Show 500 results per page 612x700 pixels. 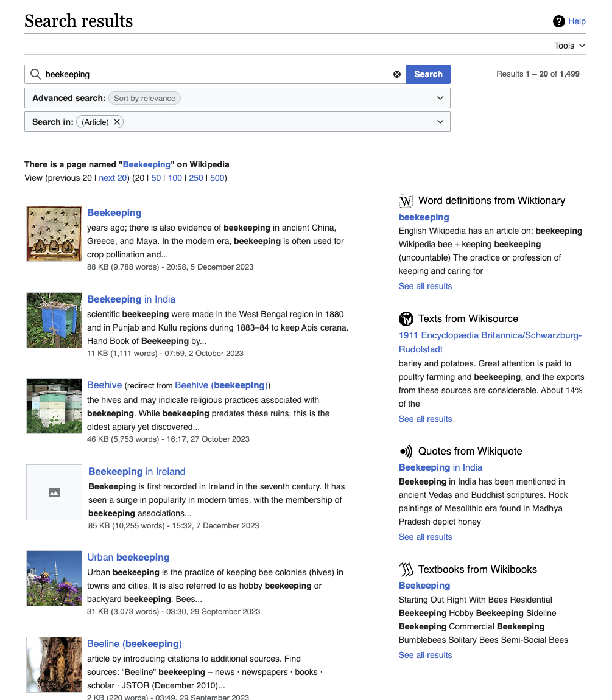coord(217,178)
